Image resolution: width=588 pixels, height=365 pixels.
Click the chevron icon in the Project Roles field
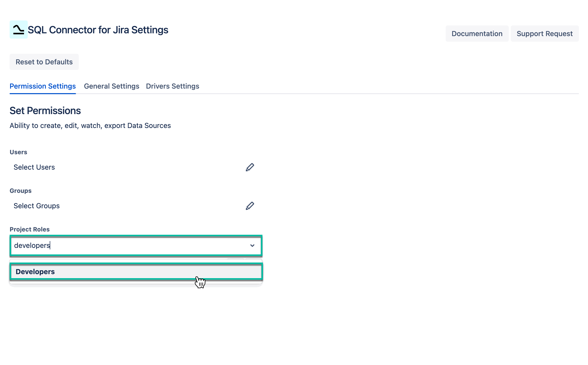(252, 245)
